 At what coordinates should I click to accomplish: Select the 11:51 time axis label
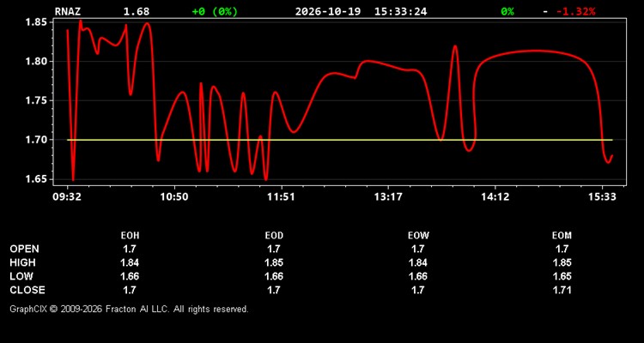(x=281, y=197)
